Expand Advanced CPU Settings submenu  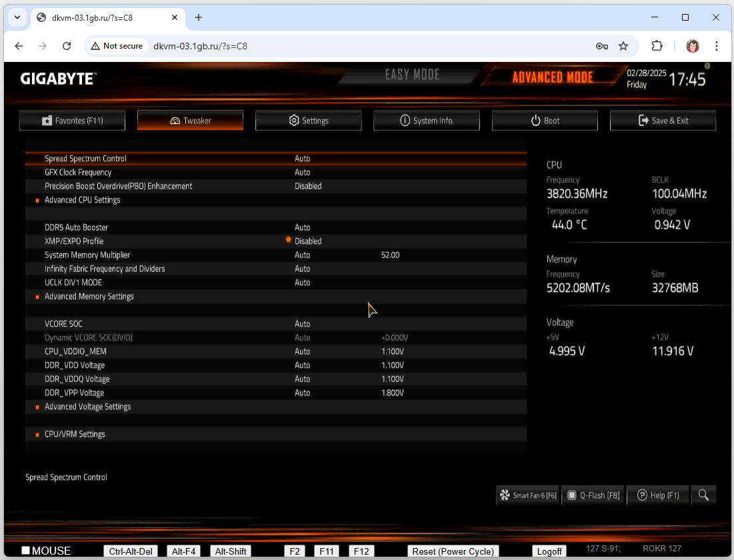pyautogui.click(x=83, y=200)
